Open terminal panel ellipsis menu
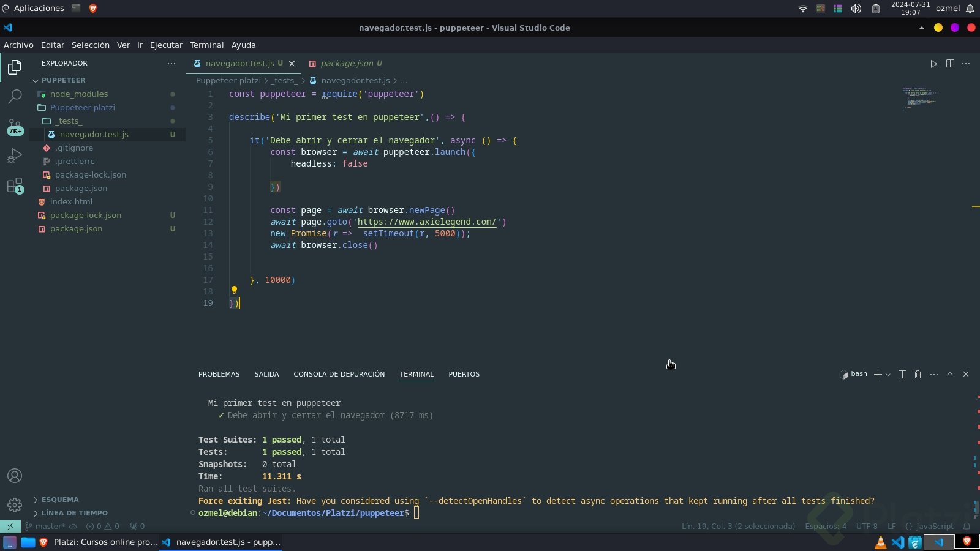The height and width of the screenshot is (551, 980). (933, 374)
